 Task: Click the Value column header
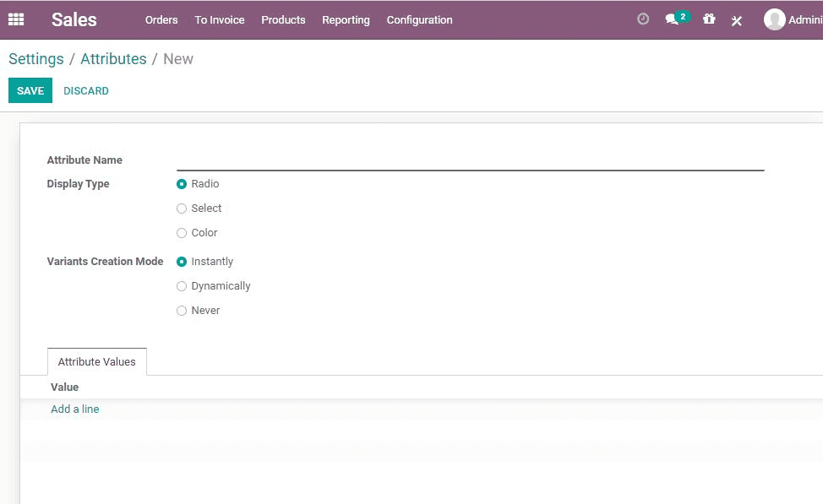(x=64, y=387)
